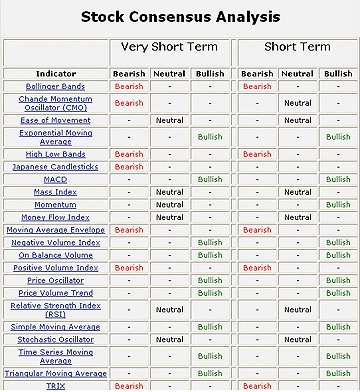Select Relative Strength Index (RSI) link
The width and height of the screenshot is (360, 392).
(x=55, y=310)
